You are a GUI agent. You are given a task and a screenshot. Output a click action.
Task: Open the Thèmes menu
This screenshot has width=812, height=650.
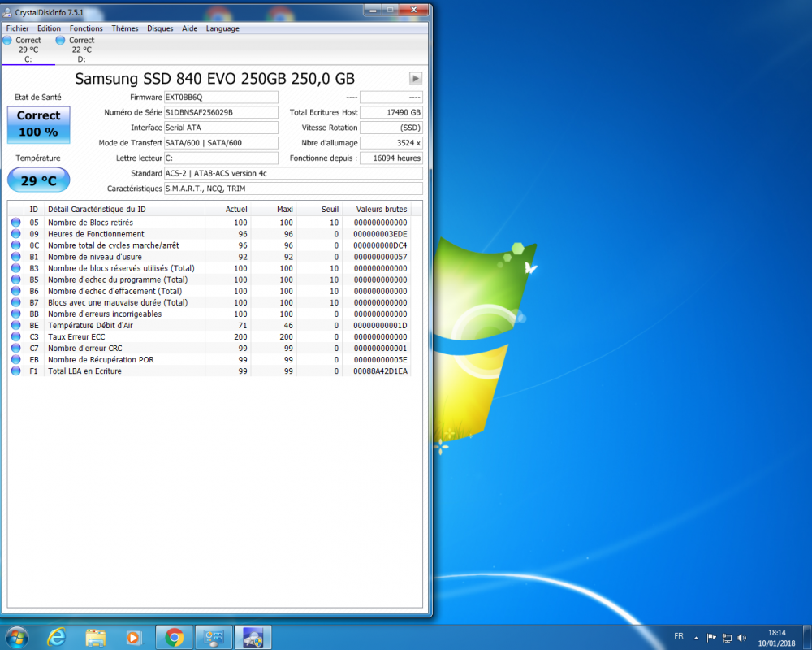pos(125,28)
